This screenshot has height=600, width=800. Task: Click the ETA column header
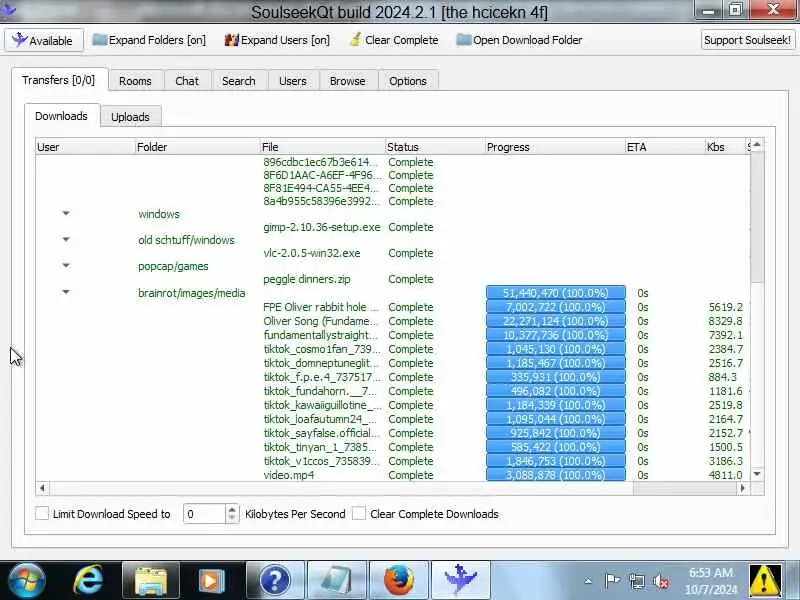pos(665,147)
